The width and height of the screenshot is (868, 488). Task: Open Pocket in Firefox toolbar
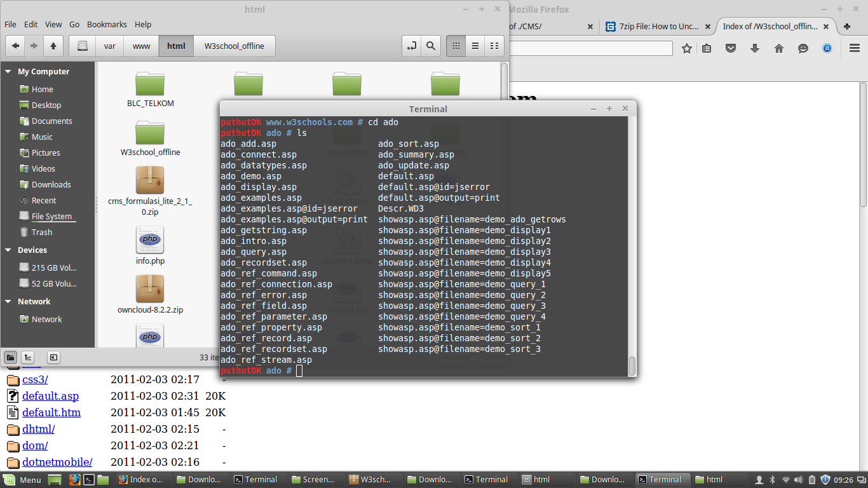click(x=731, y=48)
